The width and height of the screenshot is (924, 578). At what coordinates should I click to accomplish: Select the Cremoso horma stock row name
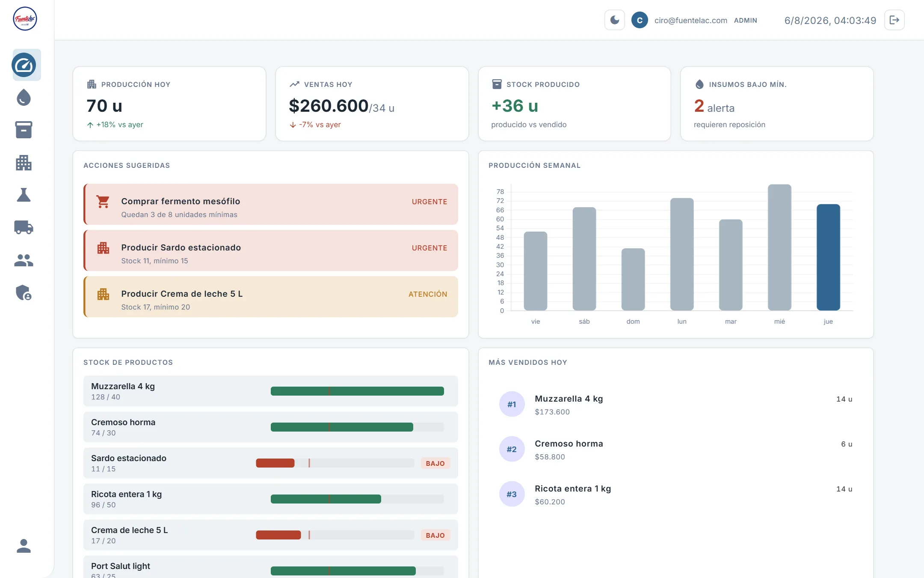(x=123, y=422)
